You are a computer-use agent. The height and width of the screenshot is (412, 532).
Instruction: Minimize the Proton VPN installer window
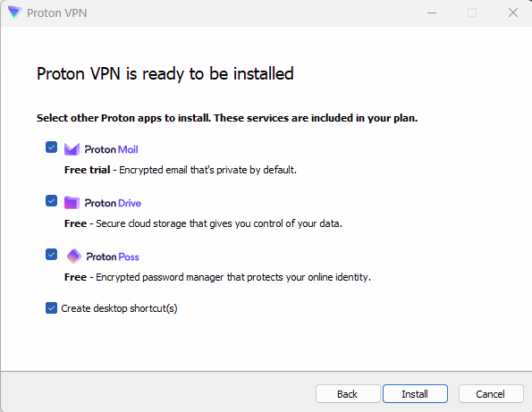tap(432, 13)
